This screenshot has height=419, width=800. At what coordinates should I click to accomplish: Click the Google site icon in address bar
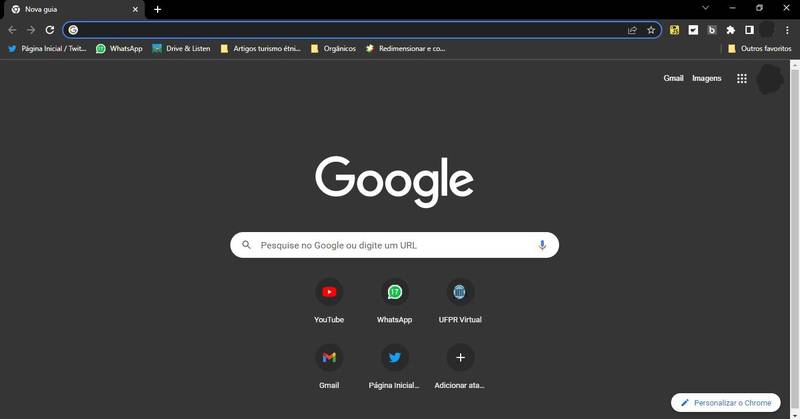[x=73, y=30]
